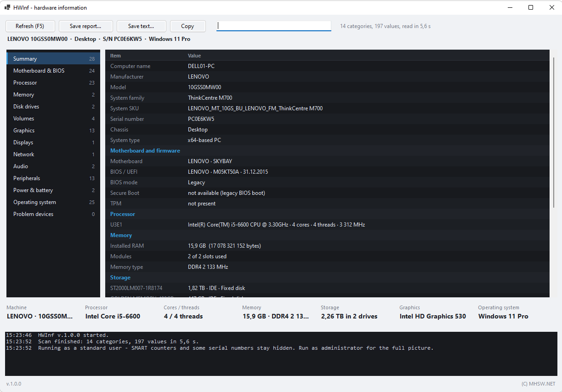This screenshot has height=392, width=562.
Task: Open the MHSW.NET link in footer
Action: click(538, 384)
